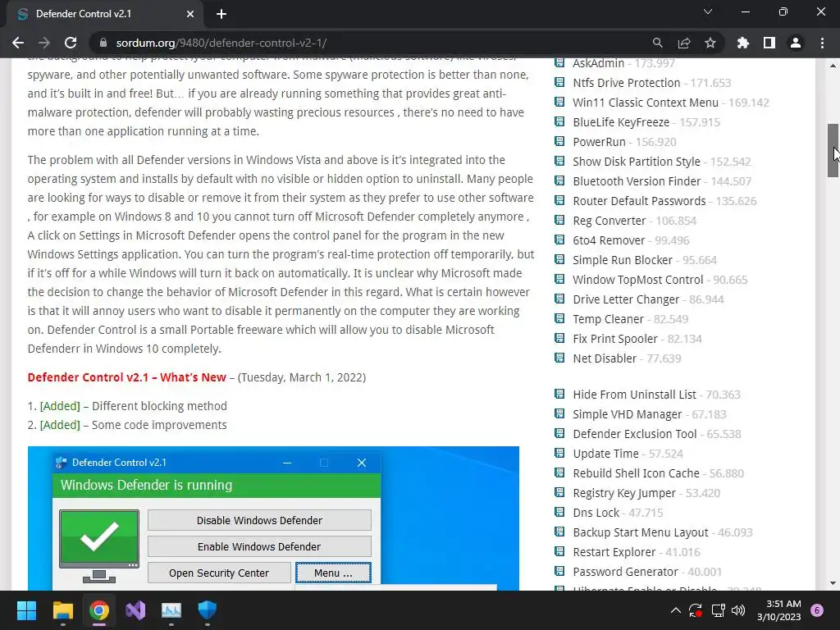The height and width of the screenshot is (630, 840).
Task: Click the Defender Control screenshot image
Action: coord(273,518)
